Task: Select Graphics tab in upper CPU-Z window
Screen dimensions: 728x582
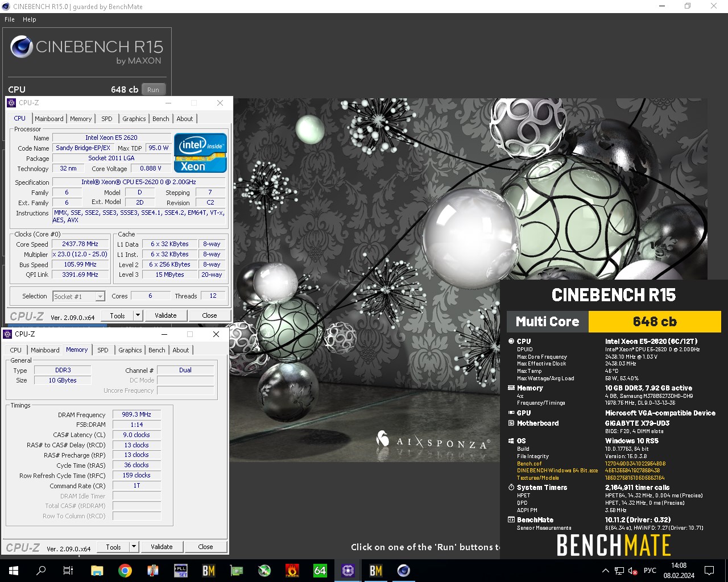Action: tap(134, 119)
